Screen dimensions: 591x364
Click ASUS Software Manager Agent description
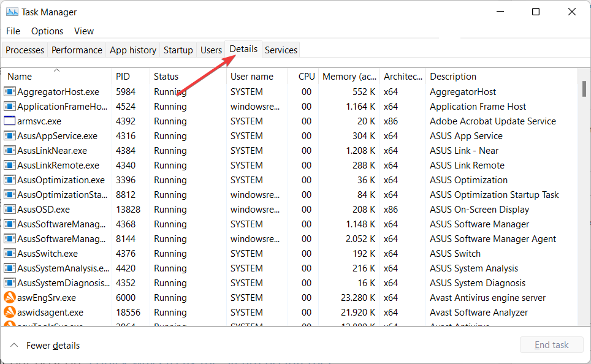(493, 238)
